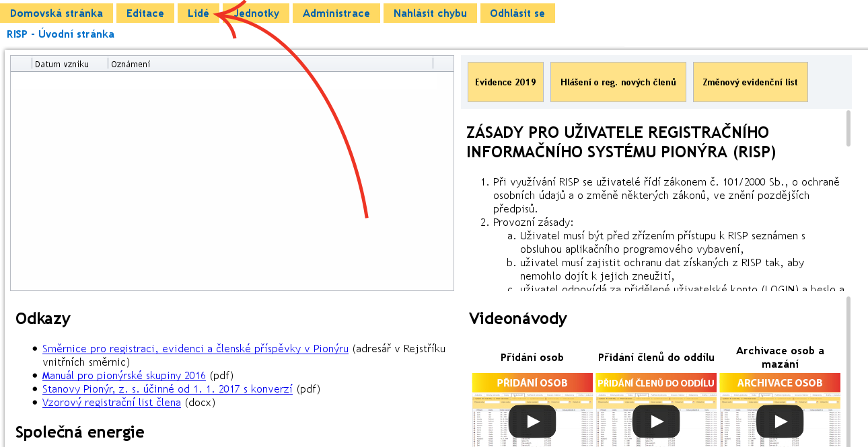The width and height of the screenshot is (868, 447).
Task: Open Manuál pro pionýrské skupiny 2016
Action: click(124, 376)
